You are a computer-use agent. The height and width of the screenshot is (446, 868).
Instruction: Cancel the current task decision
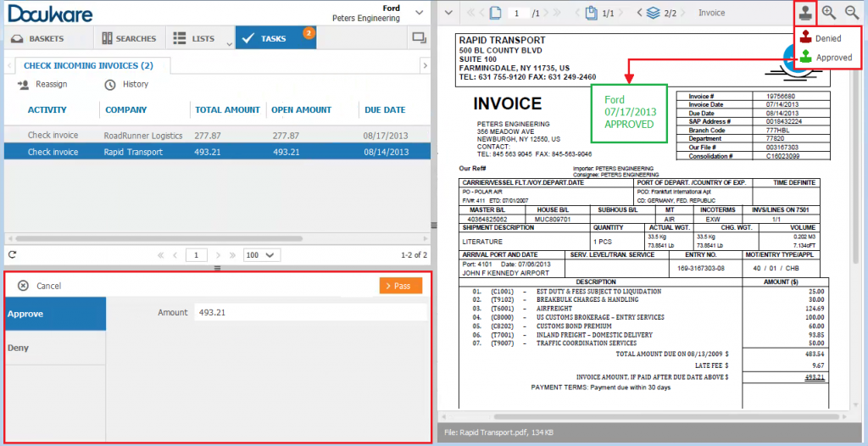coord(40,286)
